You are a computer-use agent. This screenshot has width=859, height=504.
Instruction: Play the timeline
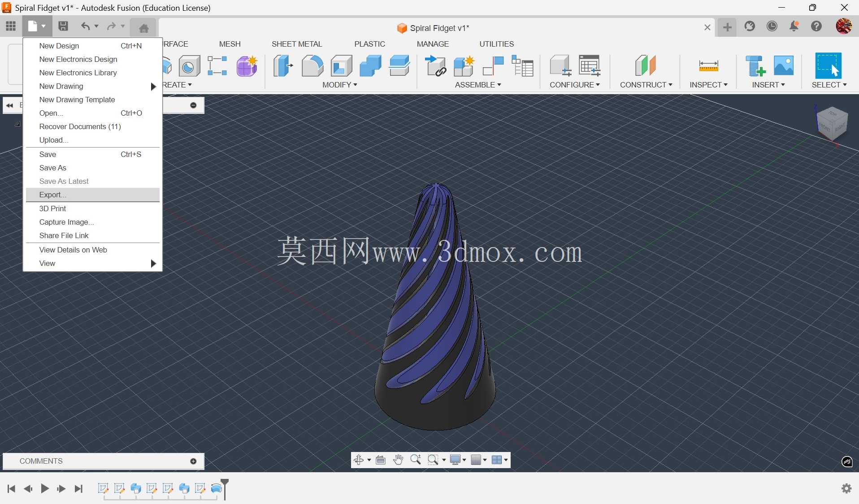click(x=44, y=488)
